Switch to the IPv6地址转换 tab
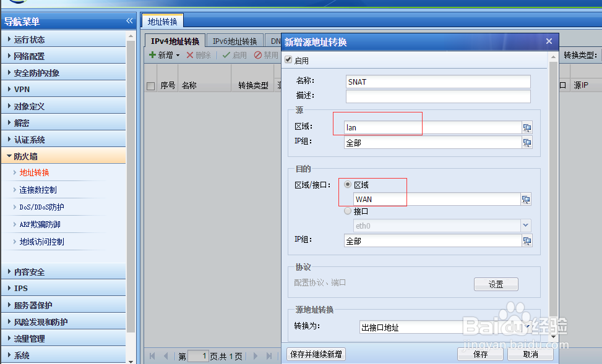 point(234,40)
